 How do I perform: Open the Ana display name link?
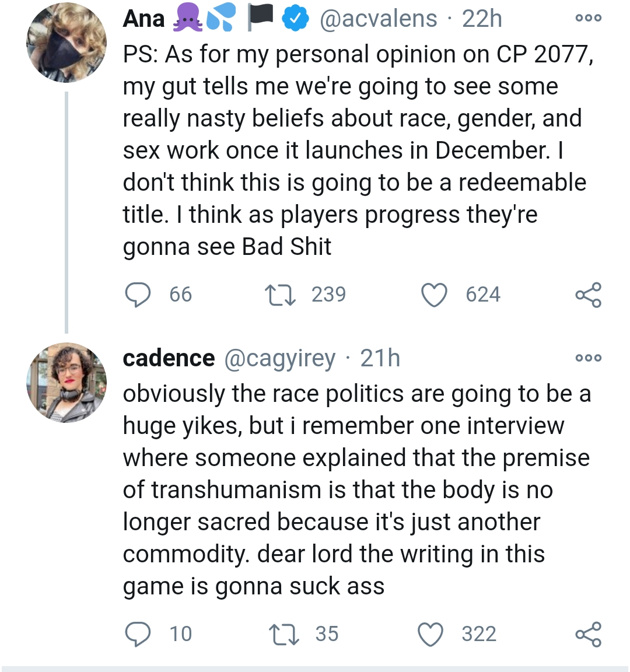click(x=144, y=19)
